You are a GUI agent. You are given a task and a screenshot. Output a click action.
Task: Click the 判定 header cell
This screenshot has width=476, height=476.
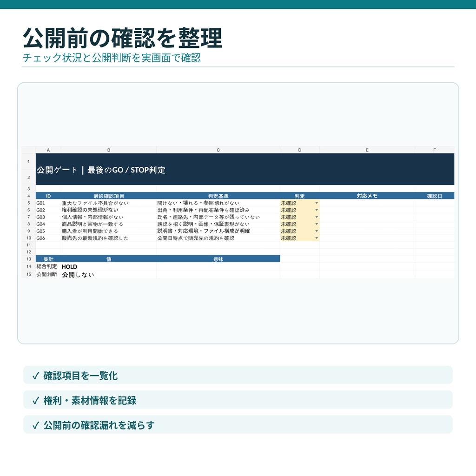coord(300,196)
